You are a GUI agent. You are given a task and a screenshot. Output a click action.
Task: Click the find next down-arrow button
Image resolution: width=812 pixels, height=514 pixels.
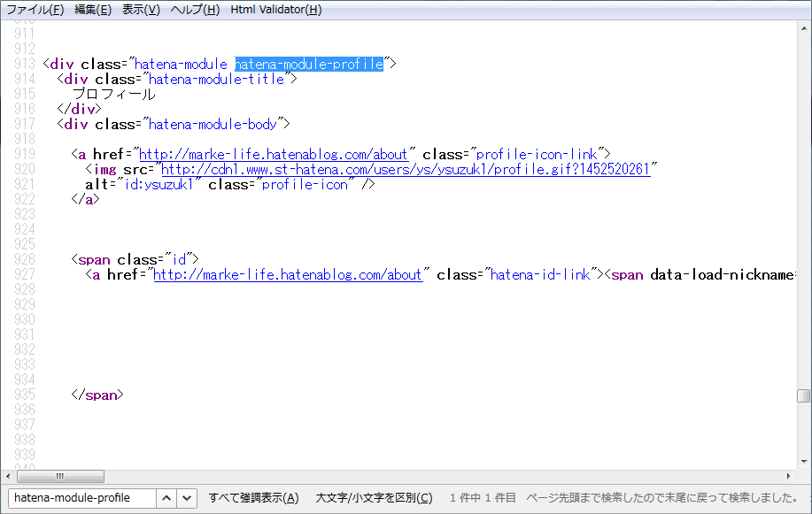(x=187, y=498)
